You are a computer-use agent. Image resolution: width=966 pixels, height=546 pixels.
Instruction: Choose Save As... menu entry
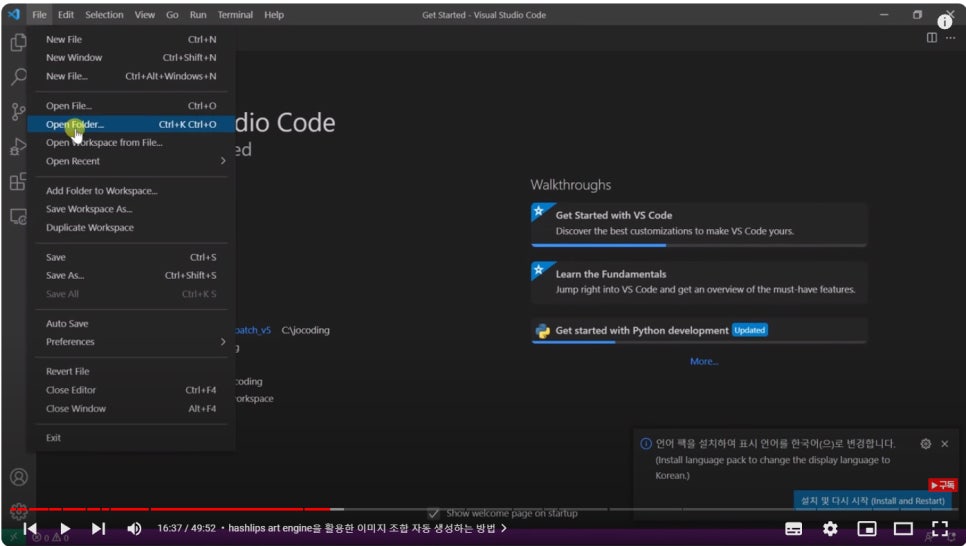click(x=131, y=275)
